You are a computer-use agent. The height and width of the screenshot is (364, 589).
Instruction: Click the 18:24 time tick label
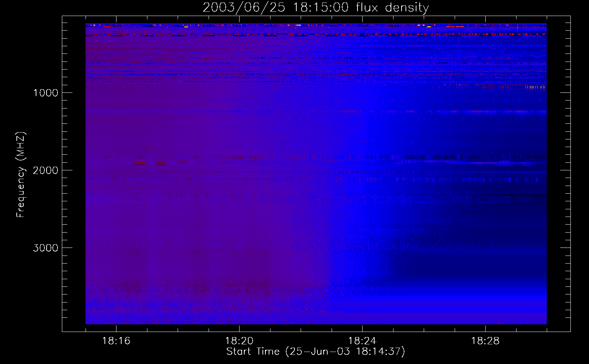pyautogui.click(x=362, y=341)
